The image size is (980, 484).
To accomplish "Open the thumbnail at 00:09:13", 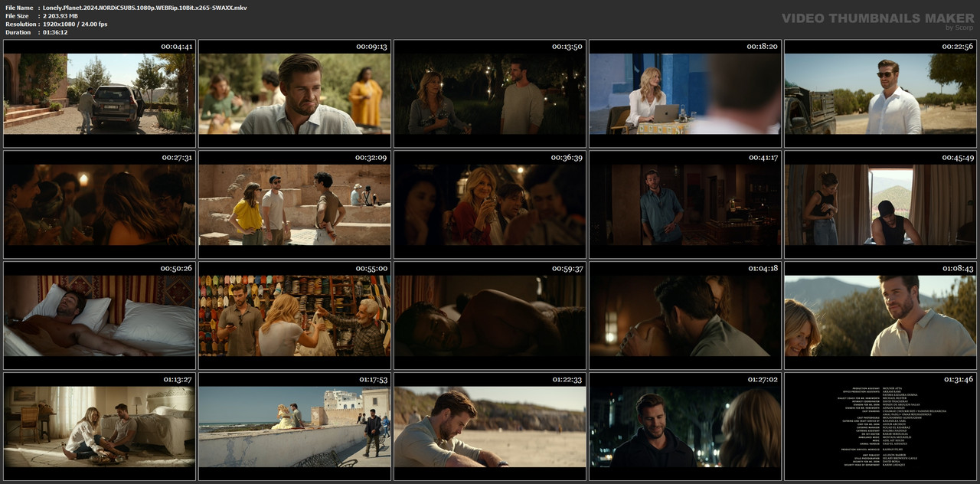I will [x=295, y=93].
